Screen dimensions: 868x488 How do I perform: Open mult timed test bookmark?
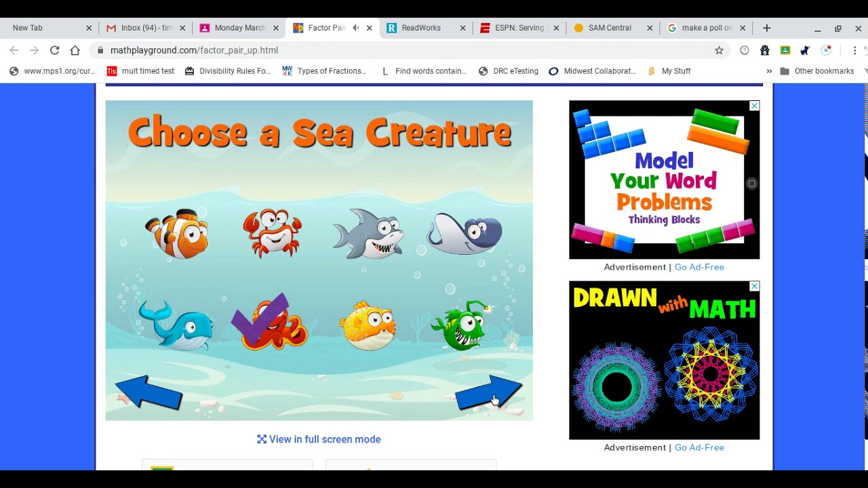coord(140,70)
